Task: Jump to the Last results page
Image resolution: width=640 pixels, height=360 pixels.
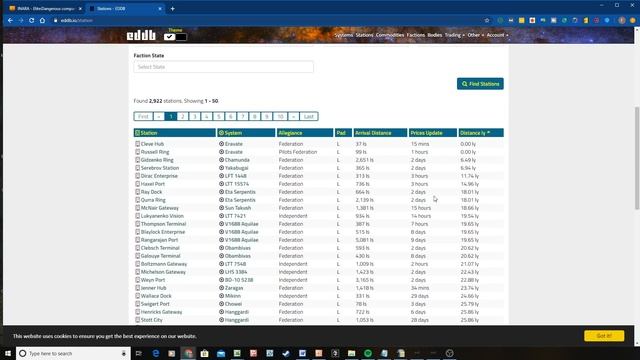Action: coord(309,116)
